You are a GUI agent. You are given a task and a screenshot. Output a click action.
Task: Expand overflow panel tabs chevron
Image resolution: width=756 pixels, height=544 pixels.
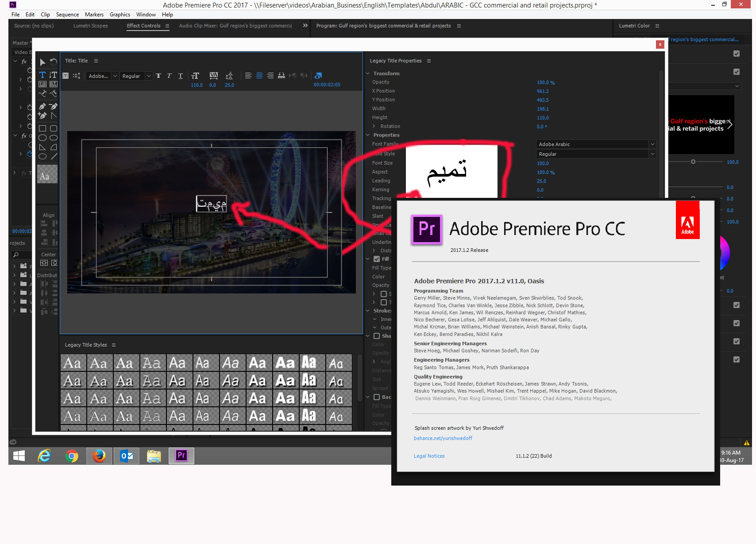click(305, 26)
